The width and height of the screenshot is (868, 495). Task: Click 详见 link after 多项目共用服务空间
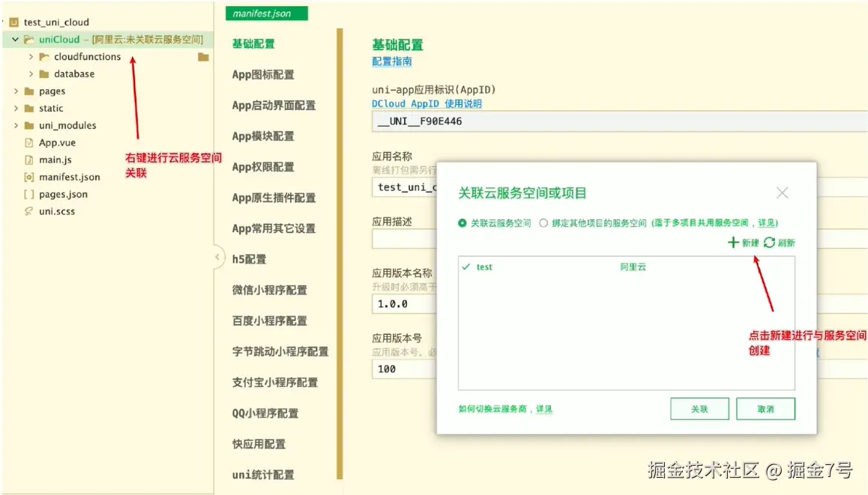pyautogui.click(x=766, y=223)
